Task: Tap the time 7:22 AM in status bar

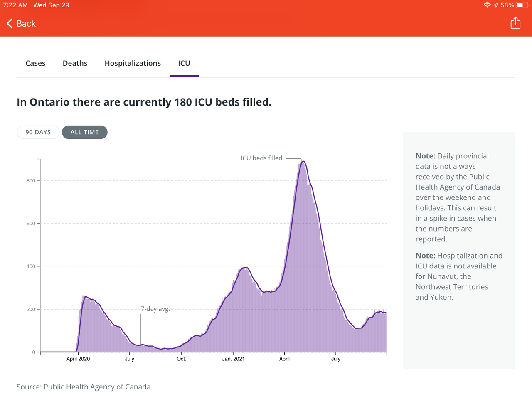Action: (x=15, y=5)
